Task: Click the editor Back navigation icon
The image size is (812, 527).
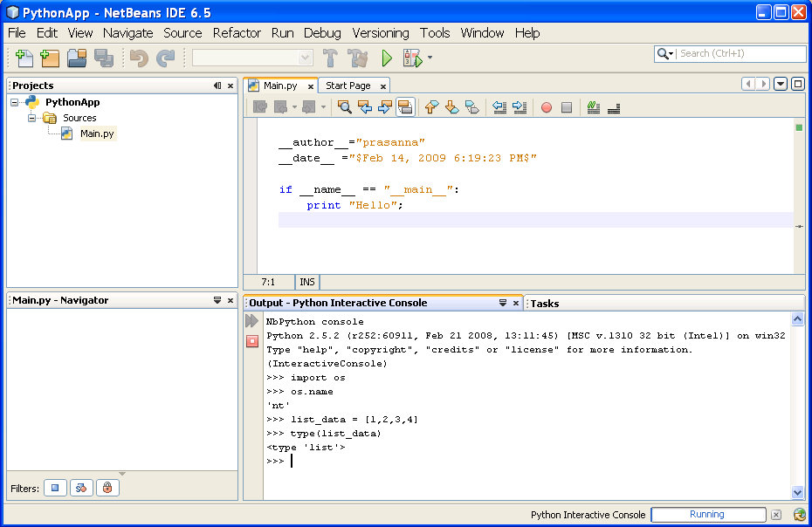Action: [x=280, y=107]
